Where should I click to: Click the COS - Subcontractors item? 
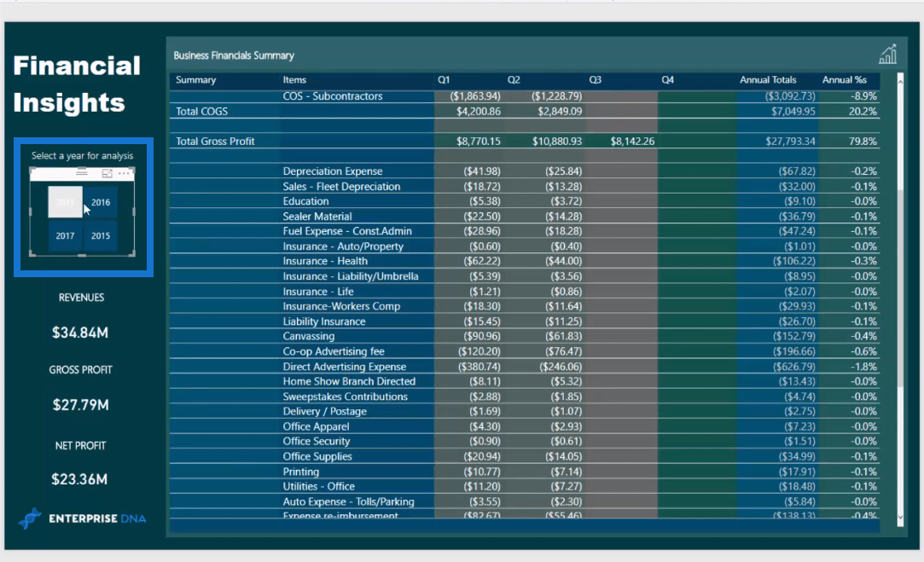[x=333, y=96]
